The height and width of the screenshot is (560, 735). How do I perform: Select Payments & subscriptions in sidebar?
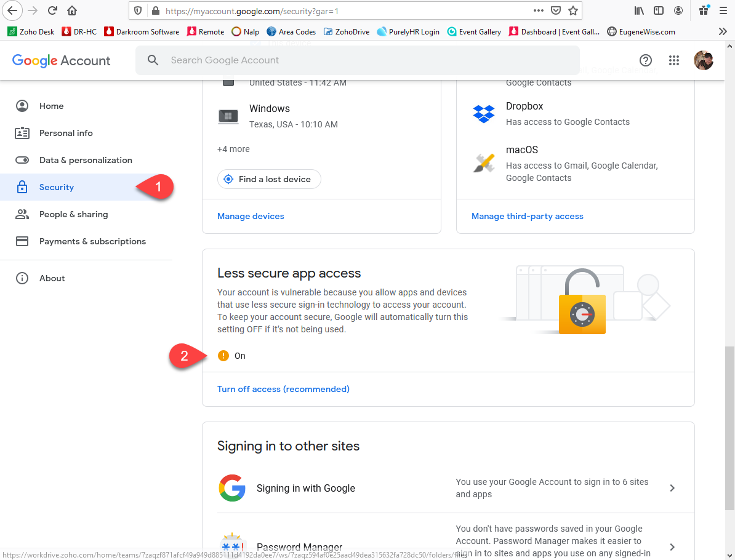click(x=92, y=241)
